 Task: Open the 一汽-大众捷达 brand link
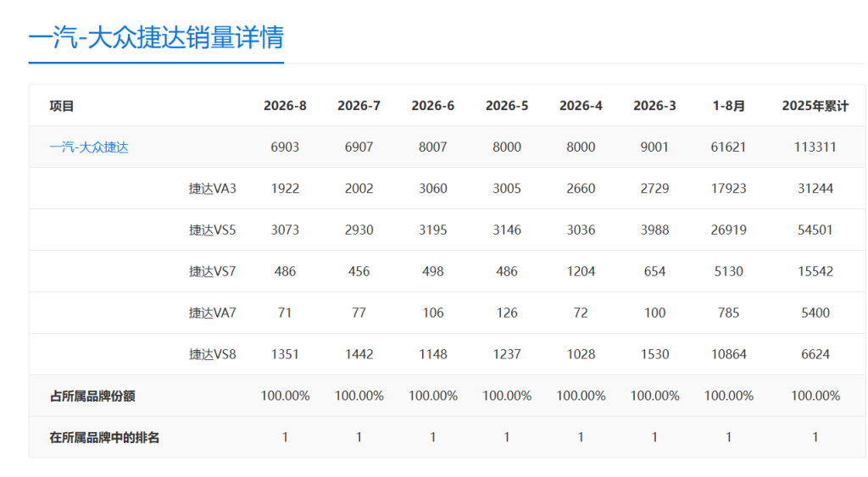tap(89, 147)
